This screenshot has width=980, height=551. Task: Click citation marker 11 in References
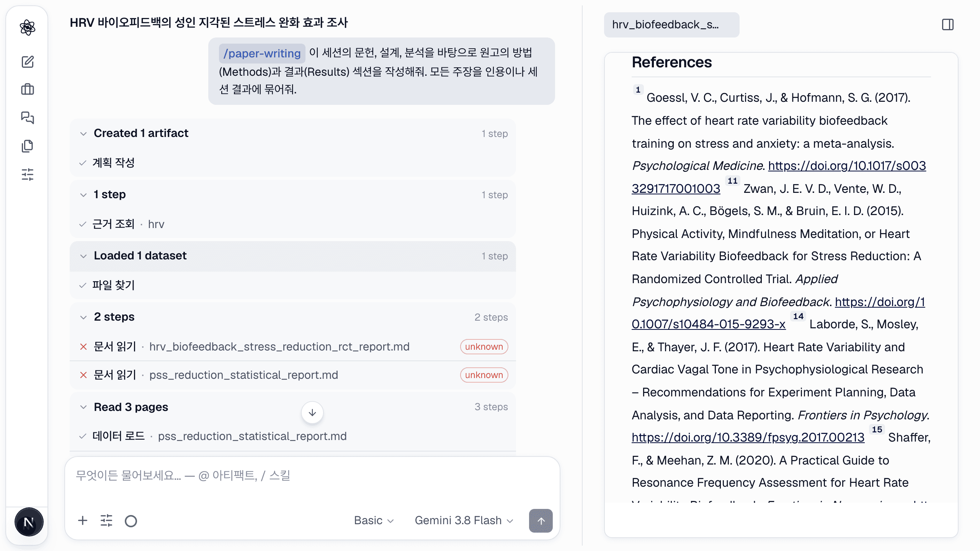click(732, 181)
